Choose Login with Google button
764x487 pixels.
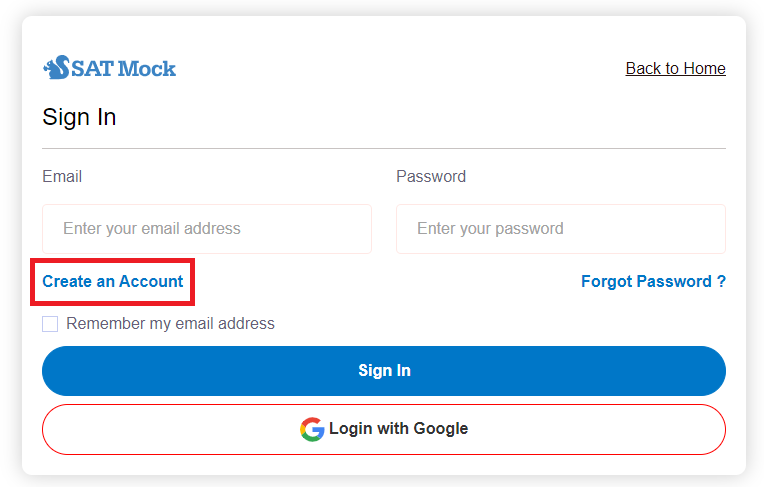tap(384, 429)
